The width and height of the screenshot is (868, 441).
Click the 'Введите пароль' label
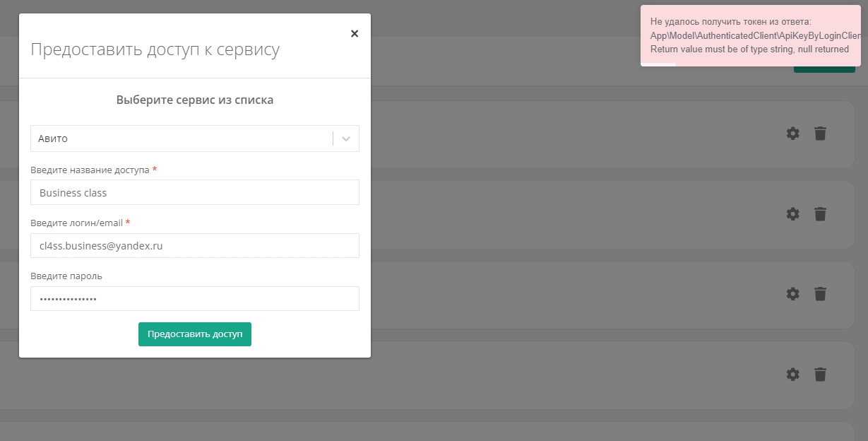coord(66,276)
